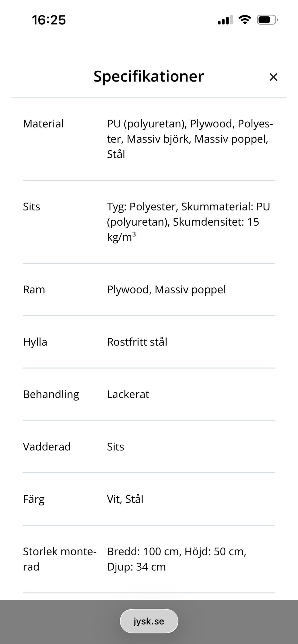
Task: Close the Specifikationer panel
Action: 273,77
